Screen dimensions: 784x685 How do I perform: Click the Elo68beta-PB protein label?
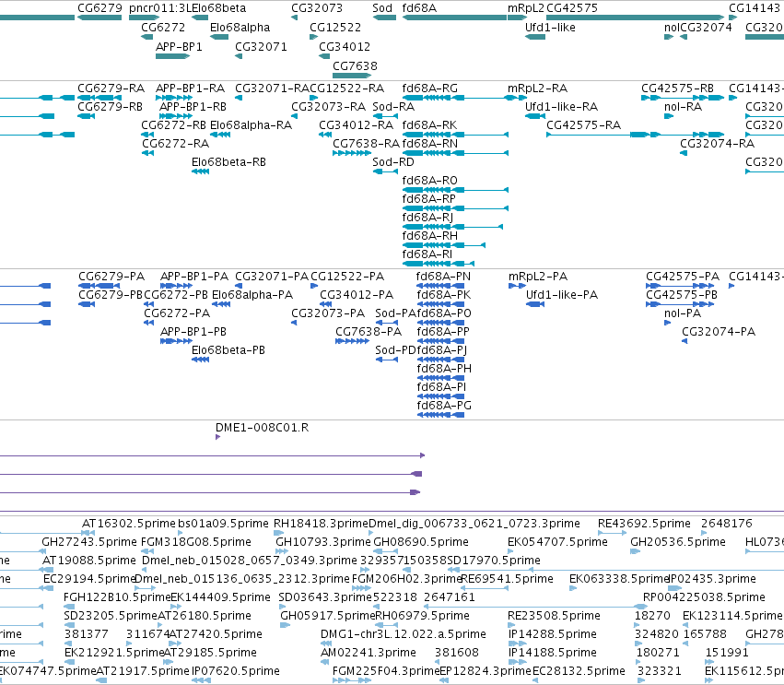click(228, 350)
